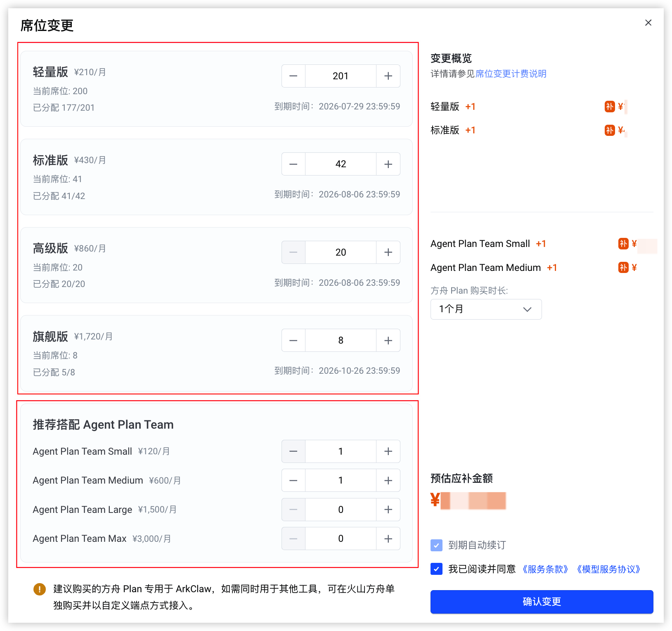
Task: Open 《模型服务协议》 link
Action: coord(608,569)
